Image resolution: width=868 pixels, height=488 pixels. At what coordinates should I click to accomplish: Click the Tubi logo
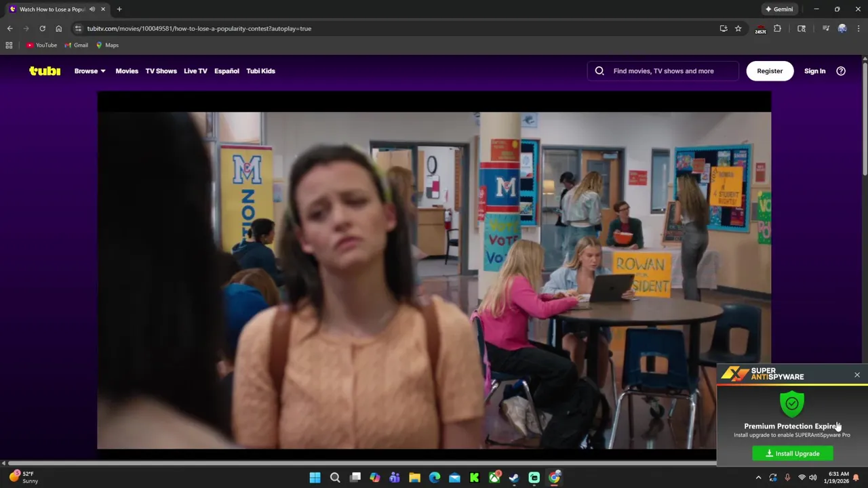tap(45, 70)
